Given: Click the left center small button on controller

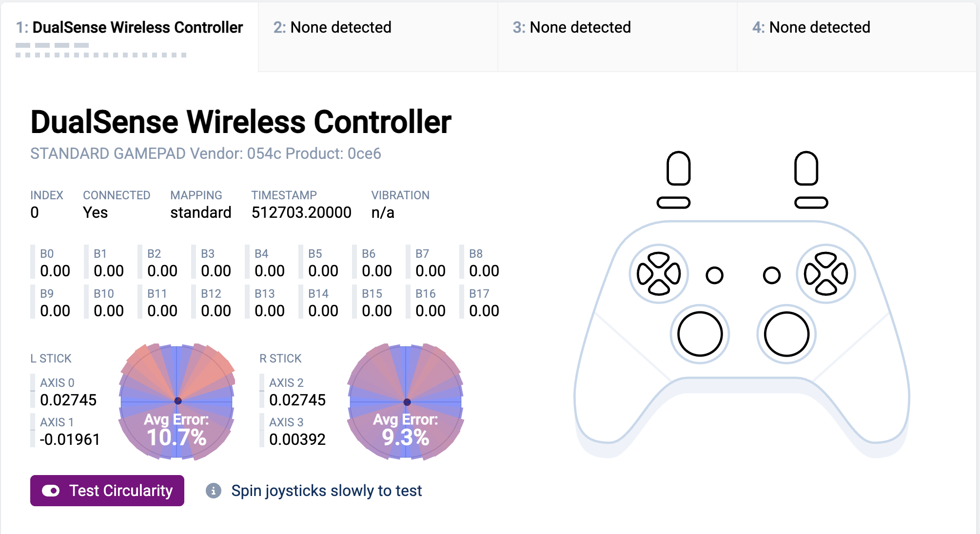Looking at the screenshot, I should tap(714, 275).
